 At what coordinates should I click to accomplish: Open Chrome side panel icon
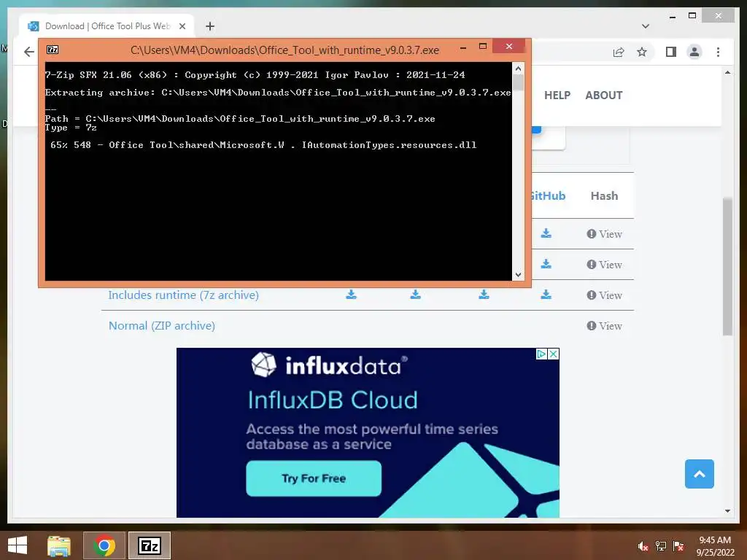point(671,52)
